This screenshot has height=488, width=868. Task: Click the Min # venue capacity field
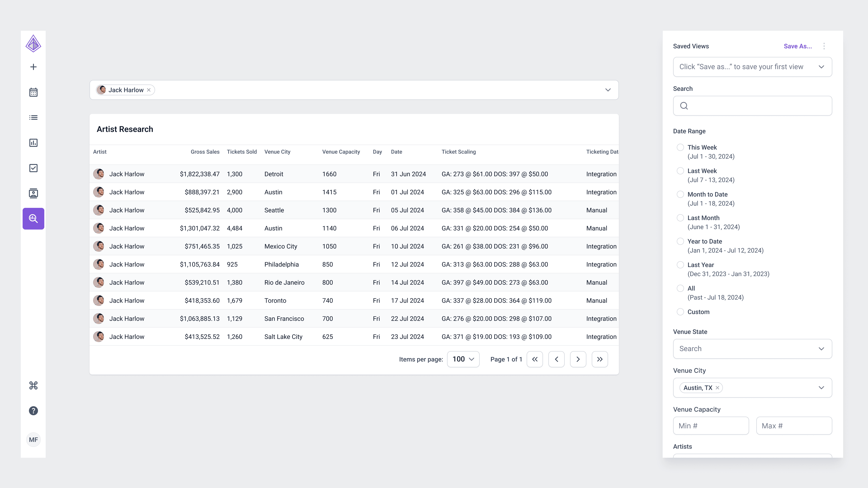click(x=711, y=425)
